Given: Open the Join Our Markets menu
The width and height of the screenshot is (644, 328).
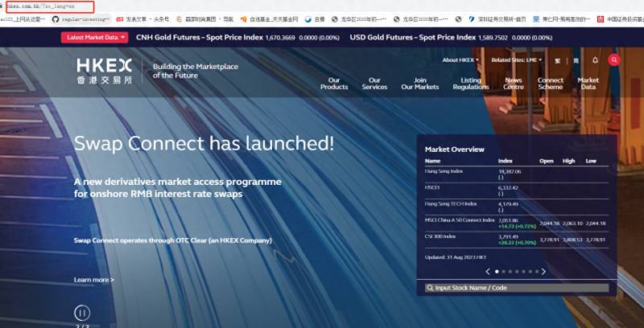Looking at the screenshot, I should 419,84.
